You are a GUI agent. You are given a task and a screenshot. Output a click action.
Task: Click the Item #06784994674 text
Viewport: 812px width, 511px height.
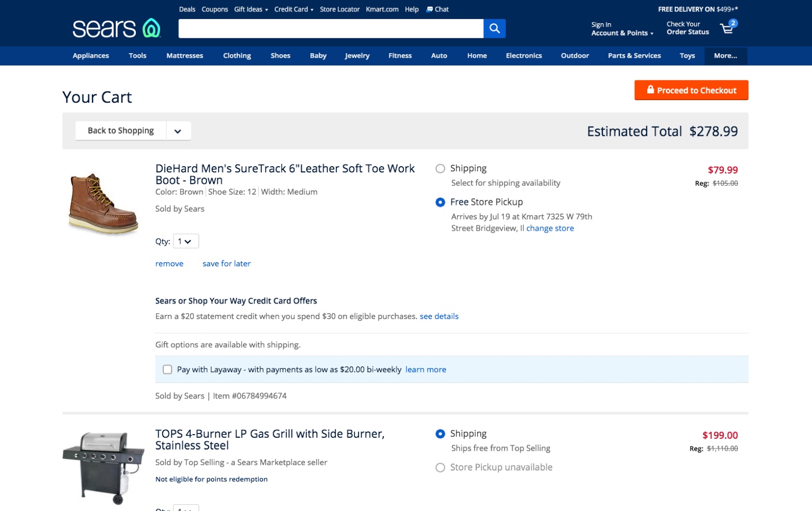pyautogui.click(x=250, y=396)
